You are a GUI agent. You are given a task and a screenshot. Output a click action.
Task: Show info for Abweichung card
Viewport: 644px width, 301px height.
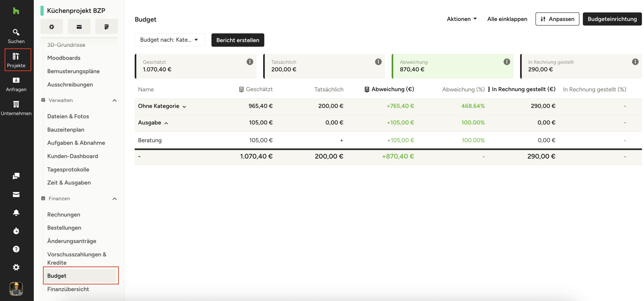coord(507,62)
